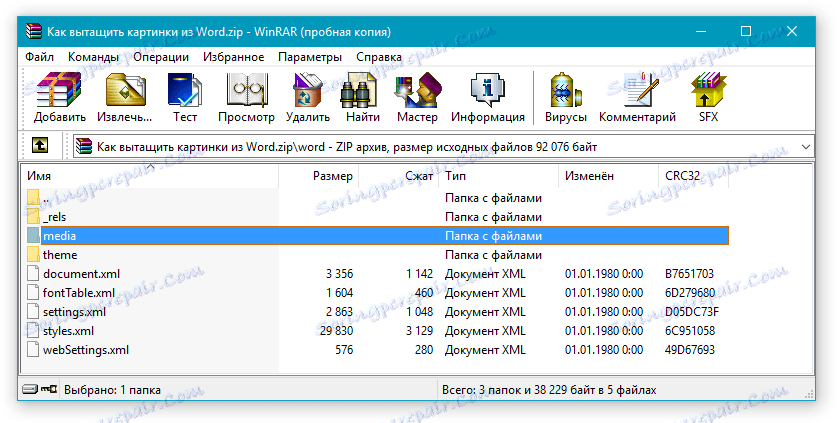
Task: Sort by the Тип column header
Action: [499, 176]
